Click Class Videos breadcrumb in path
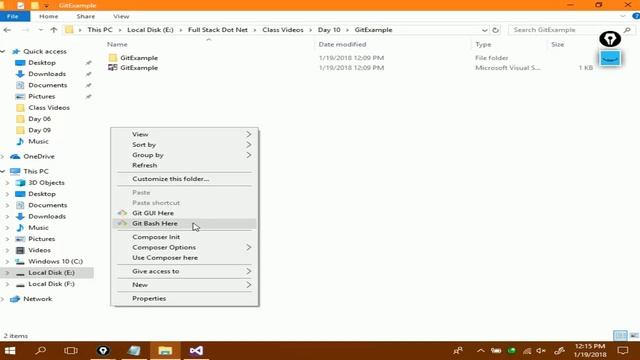This screenshot has width=640, height=360. 283,30
